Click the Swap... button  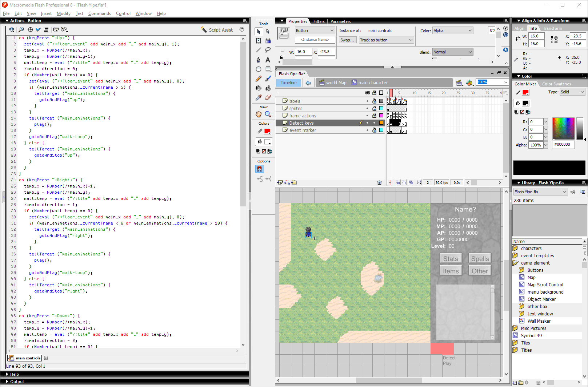[x=347, y=40]
